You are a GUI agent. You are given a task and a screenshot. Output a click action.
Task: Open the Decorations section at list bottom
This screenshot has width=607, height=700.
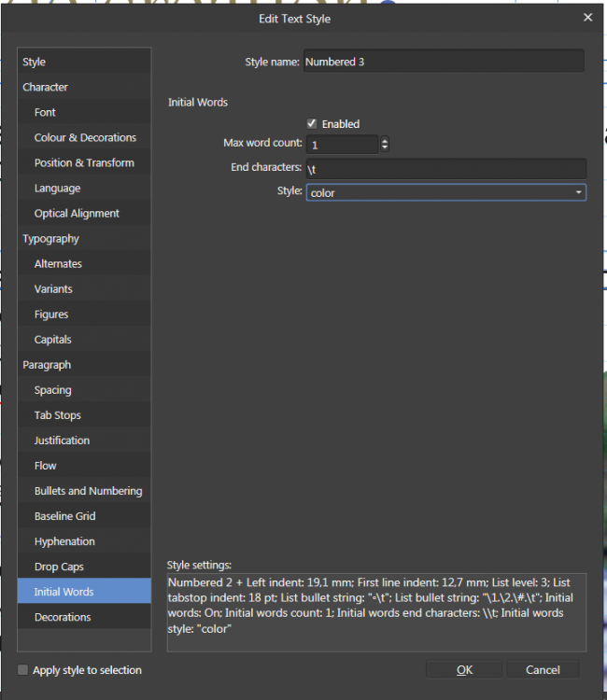coord(63,617)
